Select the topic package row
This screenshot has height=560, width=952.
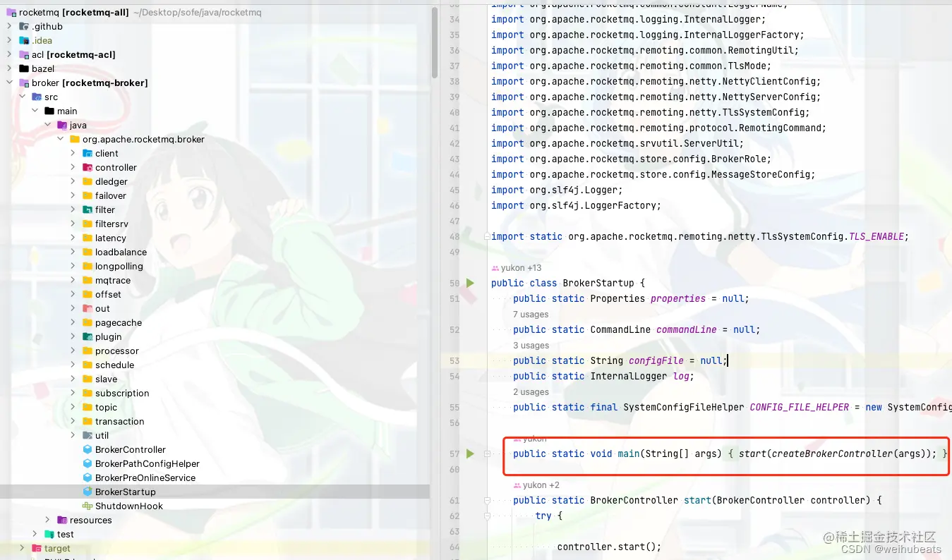pyautogui.click(x=215, y=407)
